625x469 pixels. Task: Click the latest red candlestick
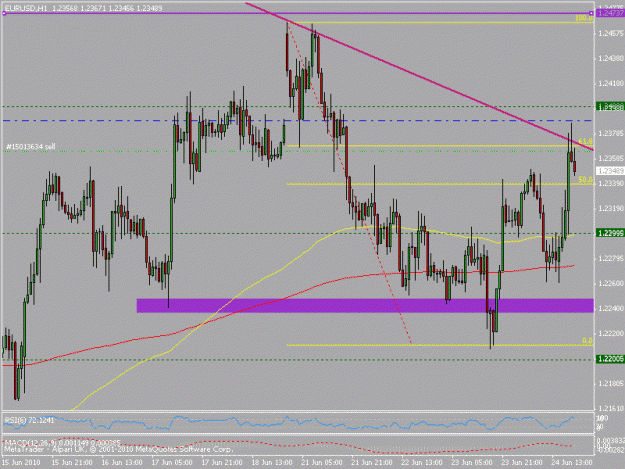(574, 167)
